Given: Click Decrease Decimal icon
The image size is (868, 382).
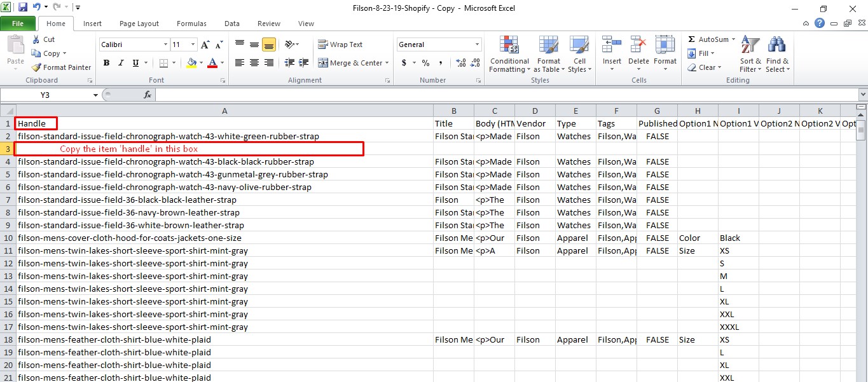Looking at the screenshot, I should (x=476, y=63).
